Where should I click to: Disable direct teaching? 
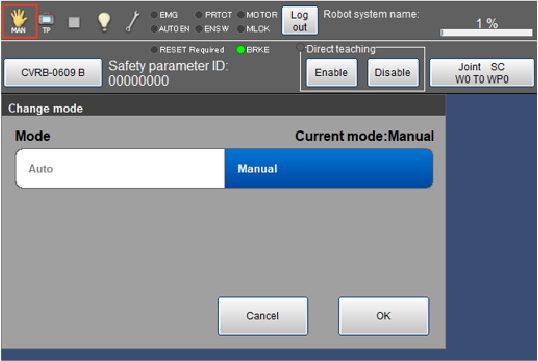393,73
